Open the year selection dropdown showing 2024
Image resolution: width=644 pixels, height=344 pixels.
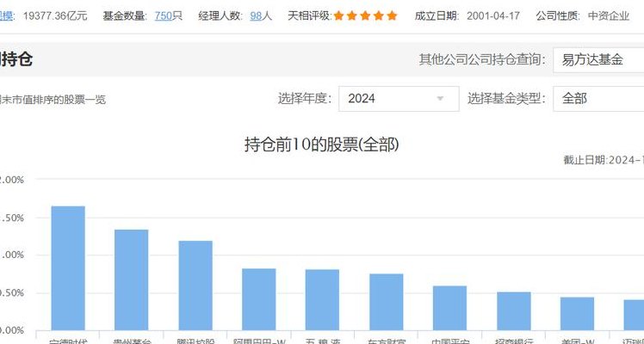click(x=399, y=98)
